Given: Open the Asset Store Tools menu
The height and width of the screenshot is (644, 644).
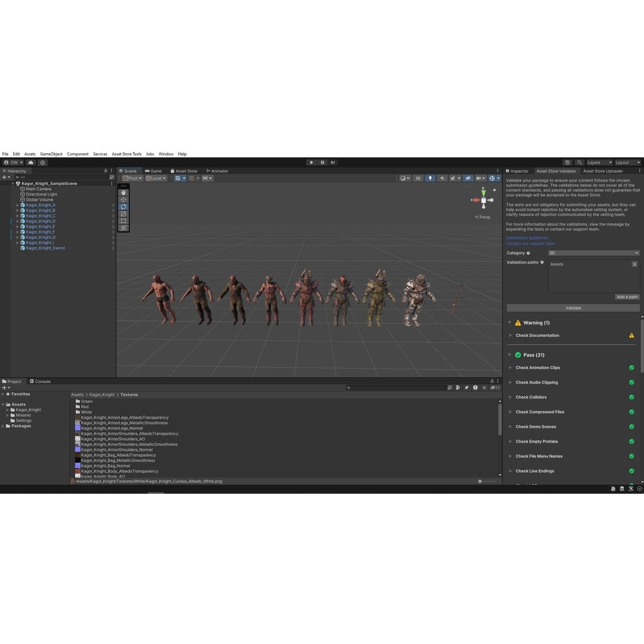Looking at the screenshot, I should point(126,154).
